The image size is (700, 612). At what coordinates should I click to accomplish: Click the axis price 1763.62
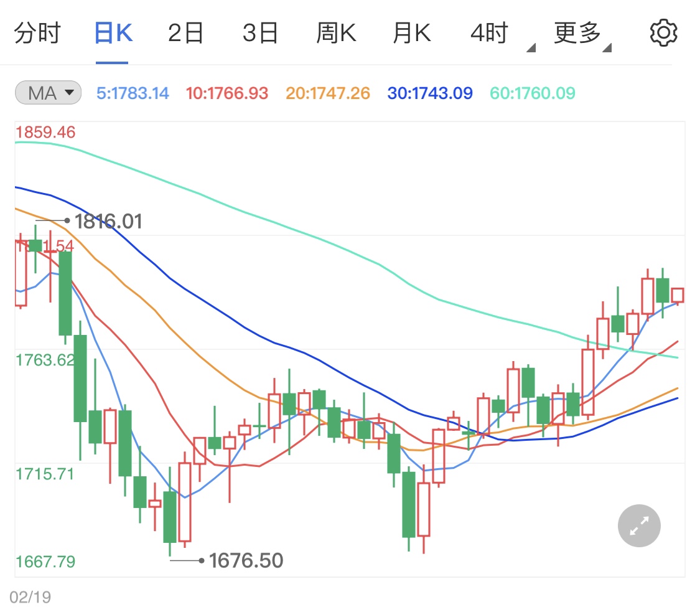coord(45,360)
